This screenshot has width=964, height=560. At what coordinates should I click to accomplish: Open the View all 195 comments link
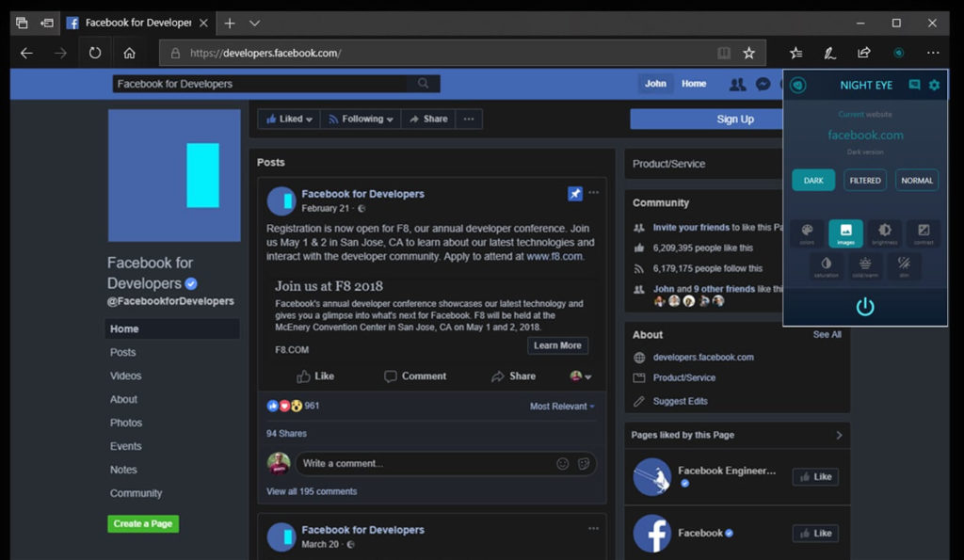pyautogui.click(x=312, y=491)
